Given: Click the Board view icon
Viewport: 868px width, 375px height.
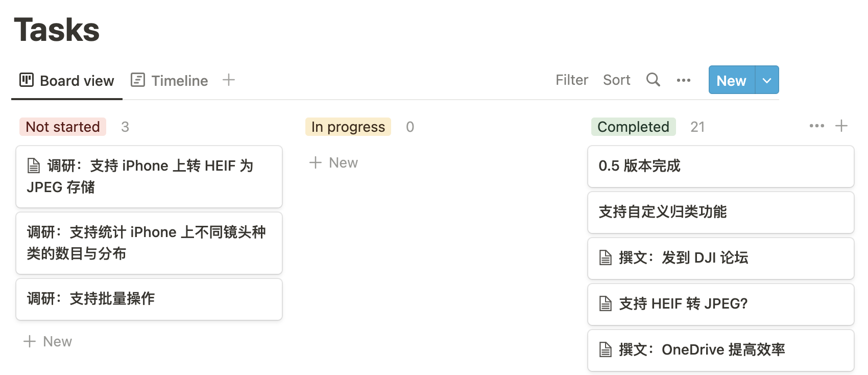Looking at the screenshot, I should [x=27, y=80].
